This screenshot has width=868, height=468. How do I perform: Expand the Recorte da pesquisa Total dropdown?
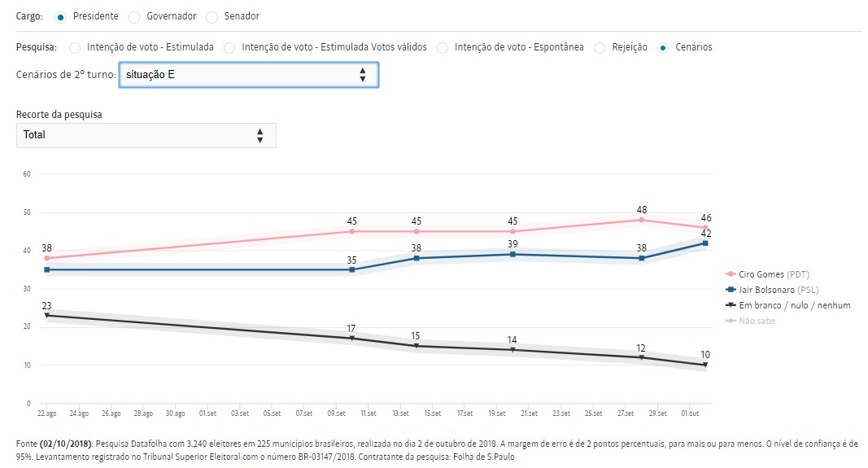click(146, 135)
